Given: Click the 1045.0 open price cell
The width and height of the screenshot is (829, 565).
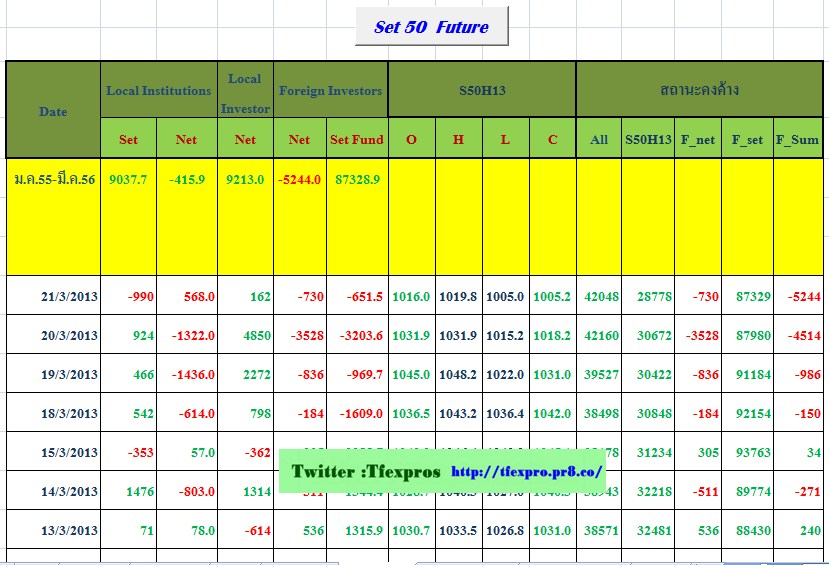Looking at the screenshot, I should [x=411, y=375].
